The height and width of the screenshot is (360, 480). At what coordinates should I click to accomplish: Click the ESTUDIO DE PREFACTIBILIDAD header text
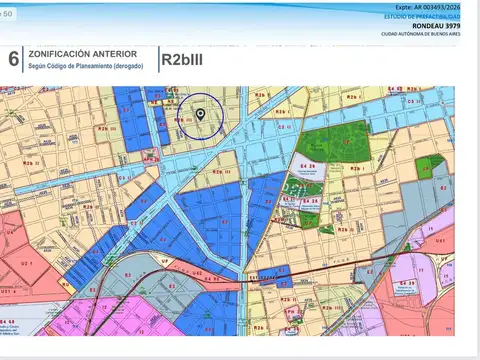click(422, 17)
